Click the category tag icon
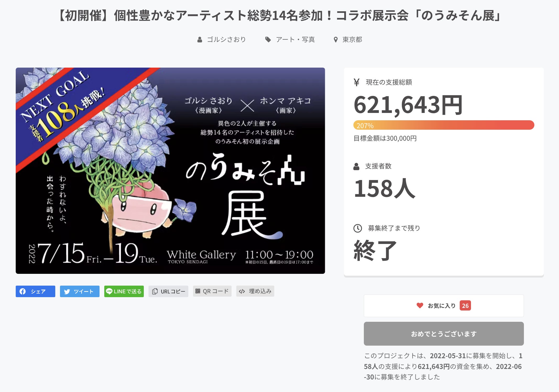Viewport: 559px width, 392px height. pos(268,40)
